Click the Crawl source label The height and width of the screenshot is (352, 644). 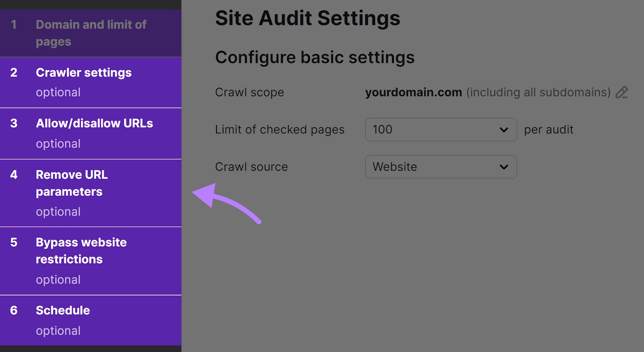coord(252,167)
